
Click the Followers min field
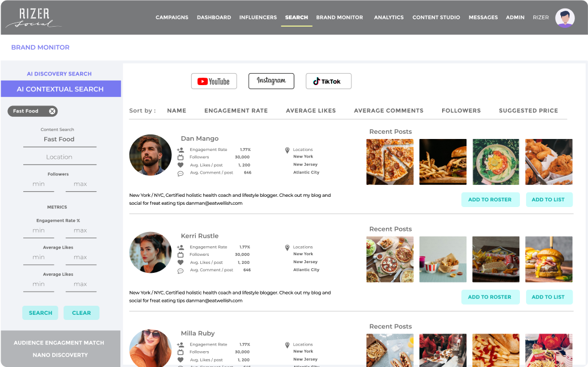[x=39, y=184]
